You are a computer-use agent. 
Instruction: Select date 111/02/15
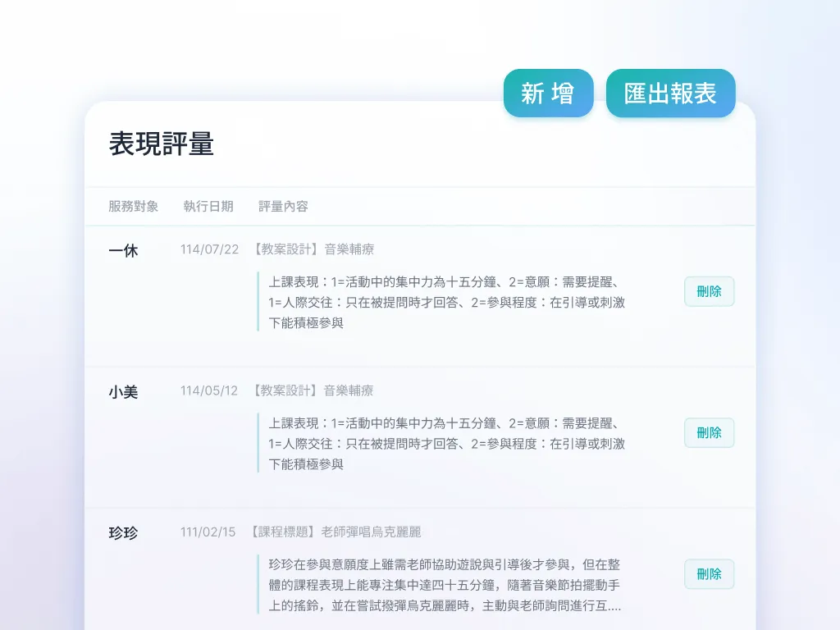[x=208, y=532]
